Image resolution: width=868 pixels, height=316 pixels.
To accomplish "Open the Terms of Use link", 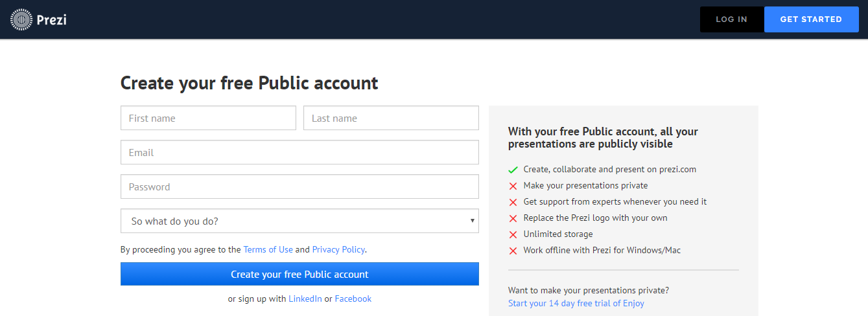I will [268, 249].
